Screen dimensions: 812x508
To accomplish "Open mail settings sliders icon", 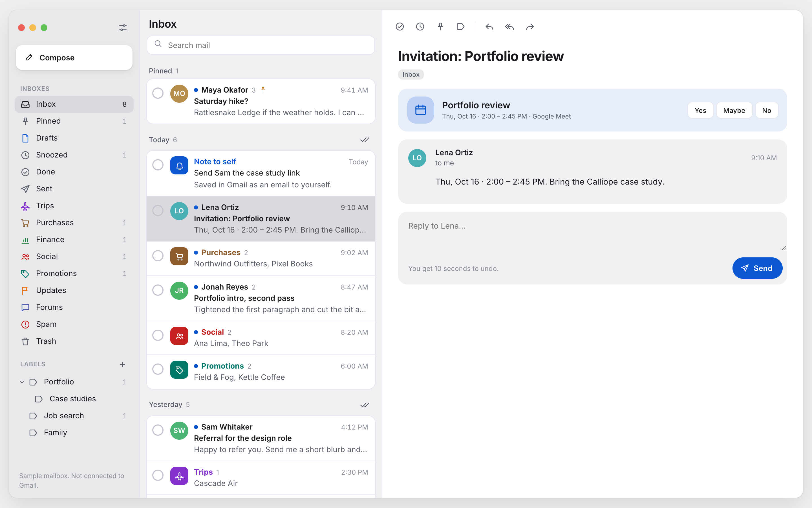I will tap(123, 28).
